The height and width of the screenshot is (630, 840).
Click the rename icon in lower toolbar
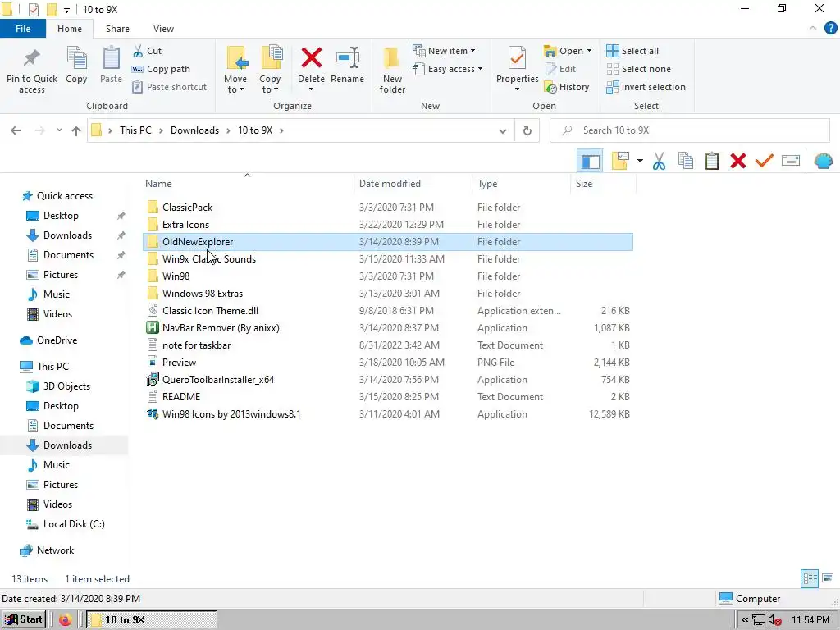pos(791,161)
